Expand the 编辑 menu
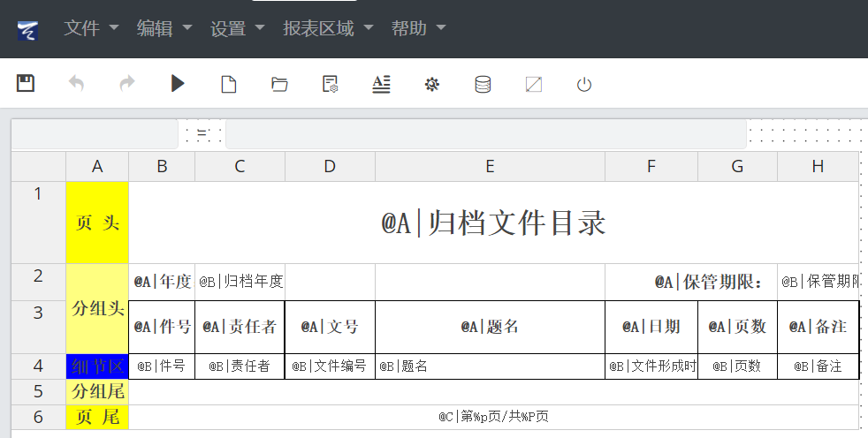This screenshot has width=868, height=438. pos(164,28)
